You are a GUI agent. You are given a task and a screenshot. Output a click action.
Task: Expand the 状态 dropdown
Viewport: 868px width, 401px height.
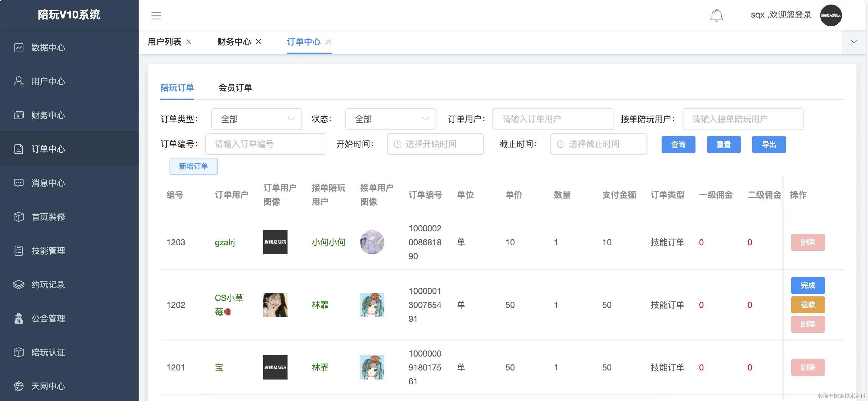(x=390, y=119)
